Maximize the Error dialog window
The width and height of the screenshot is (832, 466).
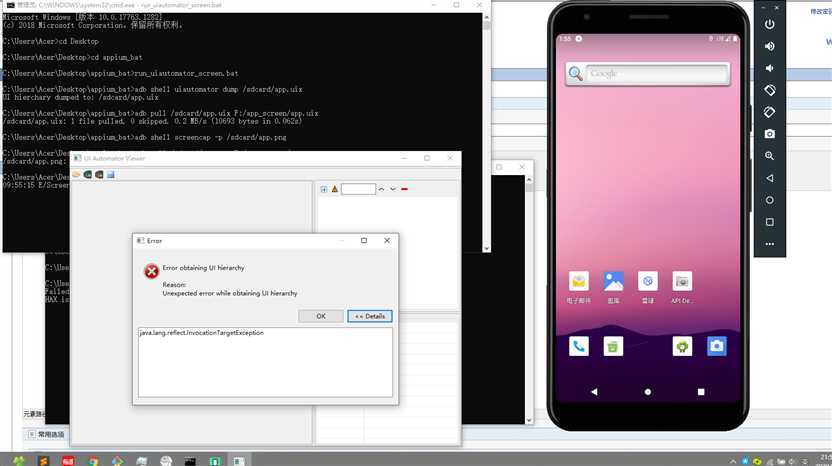(x=364, y=240)
